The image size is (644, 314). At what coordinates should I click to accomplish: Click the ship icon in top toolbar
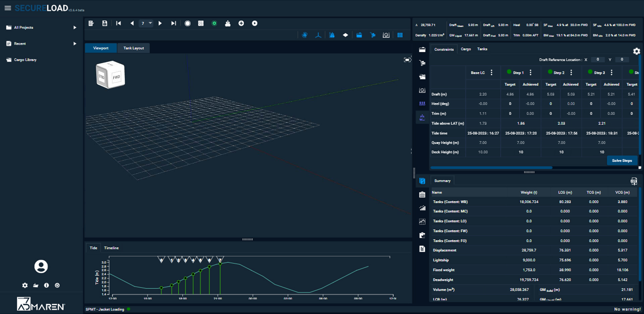(x=228, y=23)
